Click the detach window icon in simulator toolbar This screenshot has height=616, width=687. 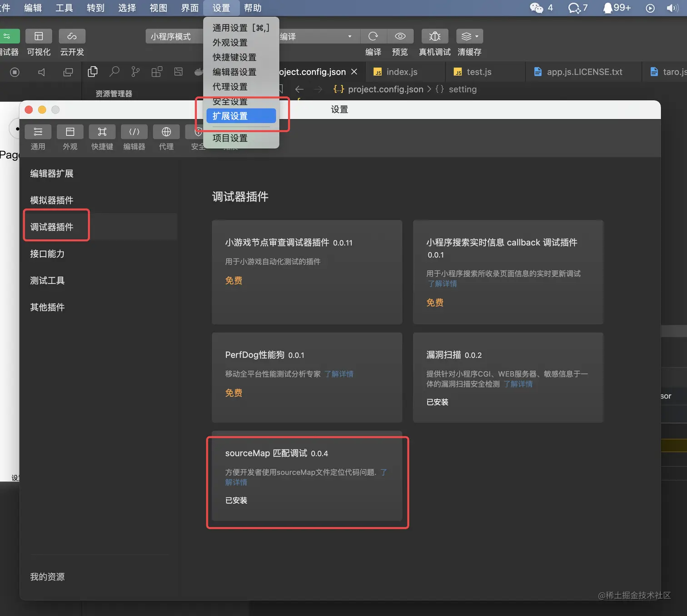(68, 72)
